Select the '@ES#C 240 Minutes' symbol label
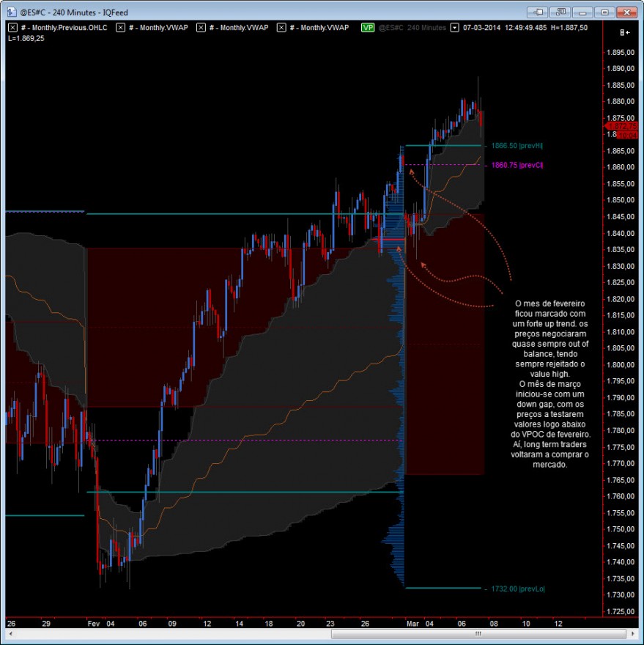Screen dimensions: 644x645 [x=412, y=28]
